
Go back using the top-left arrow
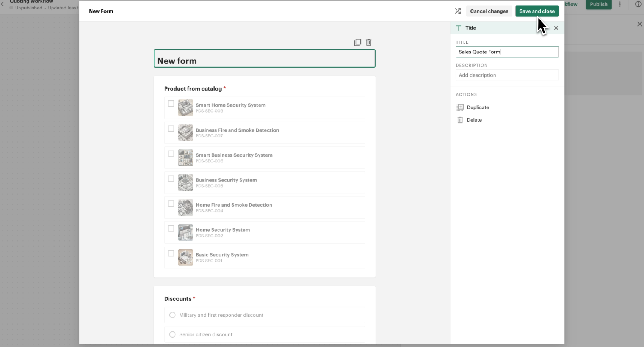(3, 4)
